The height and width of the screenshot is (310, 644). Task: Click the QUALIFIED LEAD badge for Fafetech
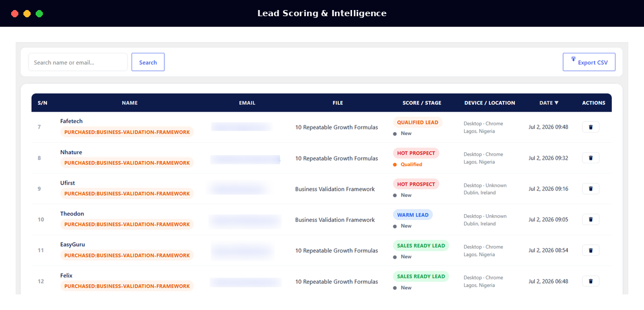coord(417,122)
